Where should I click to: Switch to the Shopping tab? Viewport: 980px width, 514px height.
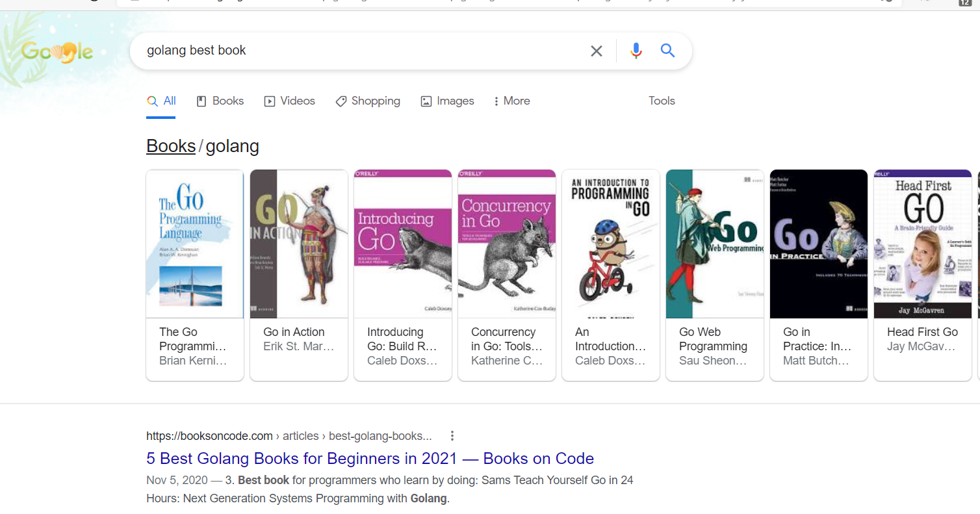(x=368, y=101)
